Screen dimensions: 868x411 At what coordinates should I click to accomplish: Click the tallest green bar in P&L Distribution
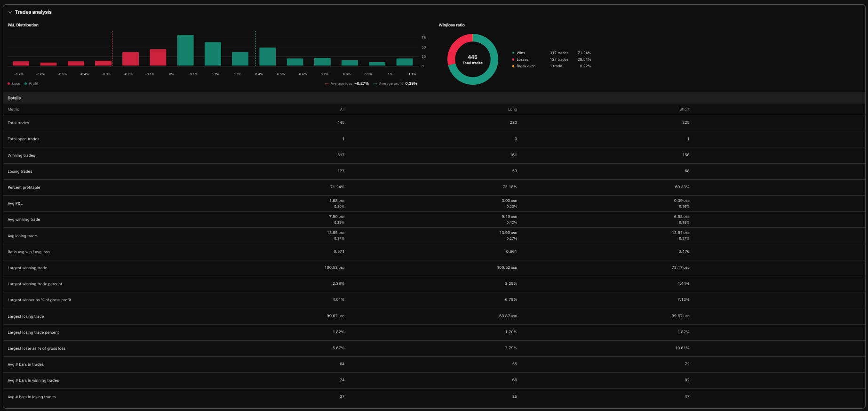185,50
